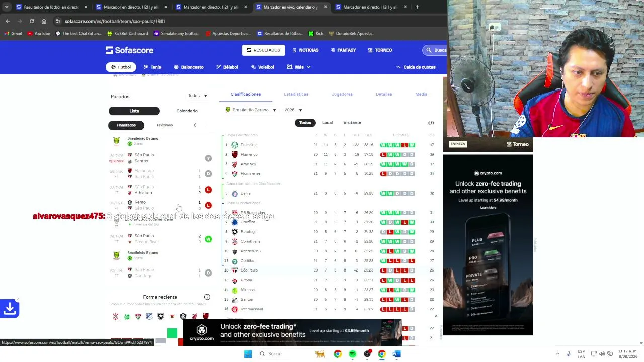Open the Kick bookmark
Image resolution: width=644 pixels, height=362 pixels.
(316, 34)
